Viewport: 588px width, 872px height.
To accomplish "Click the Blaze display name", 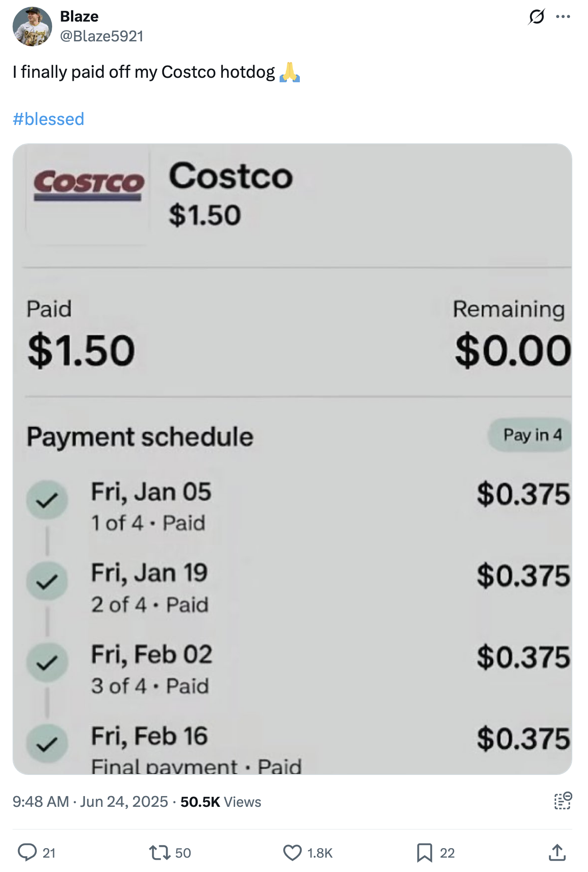I will point(79,16).
